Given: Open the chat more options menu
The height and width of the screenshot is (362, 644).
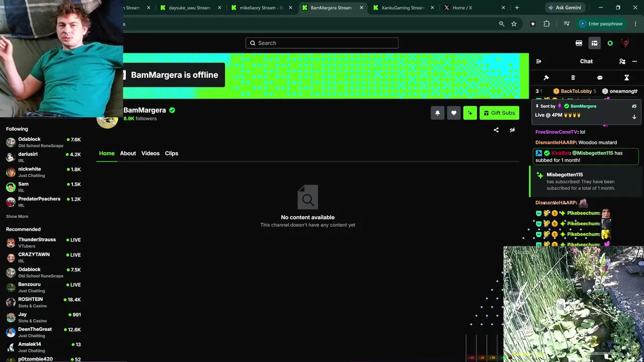Looking at the screenshot, I should tap(634, 61).
